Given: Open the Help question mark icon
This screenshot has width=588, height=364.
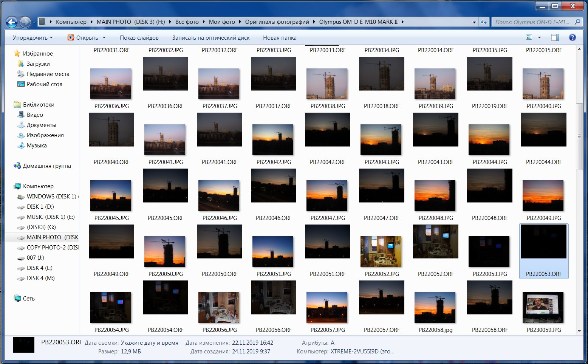Looking at the screenshot, I should coord(572,37).
